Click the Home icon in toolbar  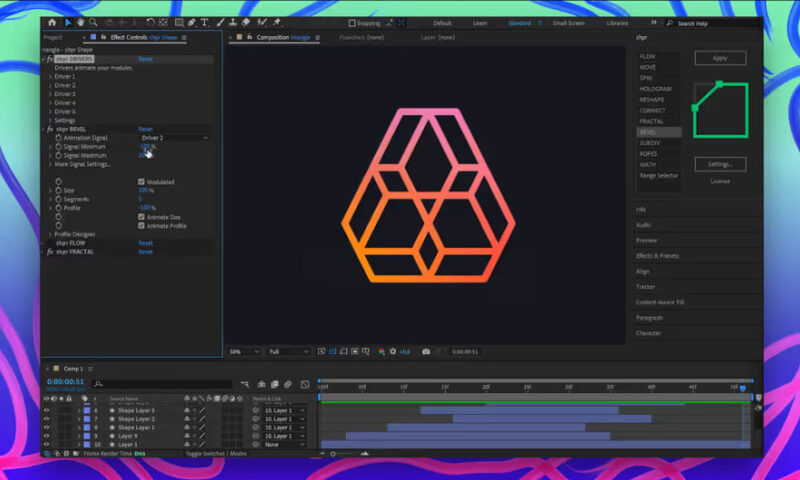[x=52, y=22]
